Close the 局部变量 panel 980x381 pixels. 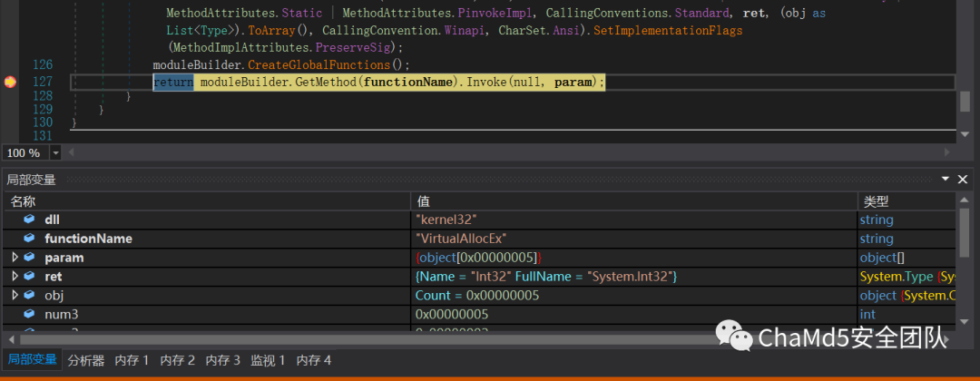coord(963,180)
